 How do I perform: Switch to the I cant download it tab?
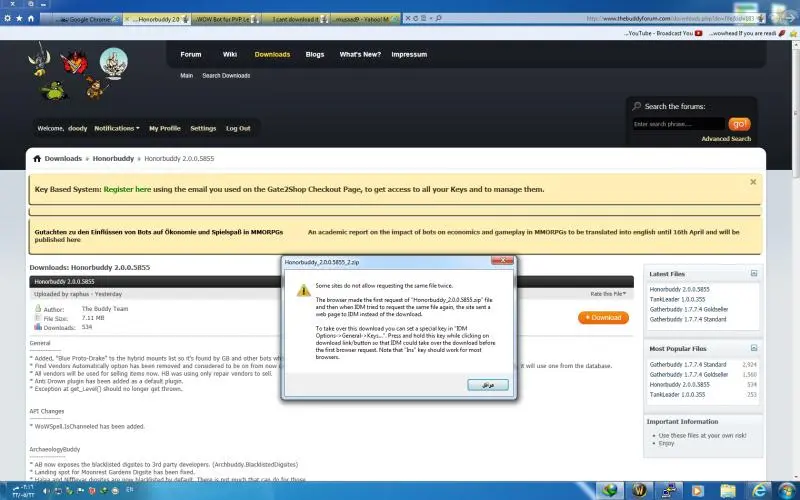(x=295, y=19)
